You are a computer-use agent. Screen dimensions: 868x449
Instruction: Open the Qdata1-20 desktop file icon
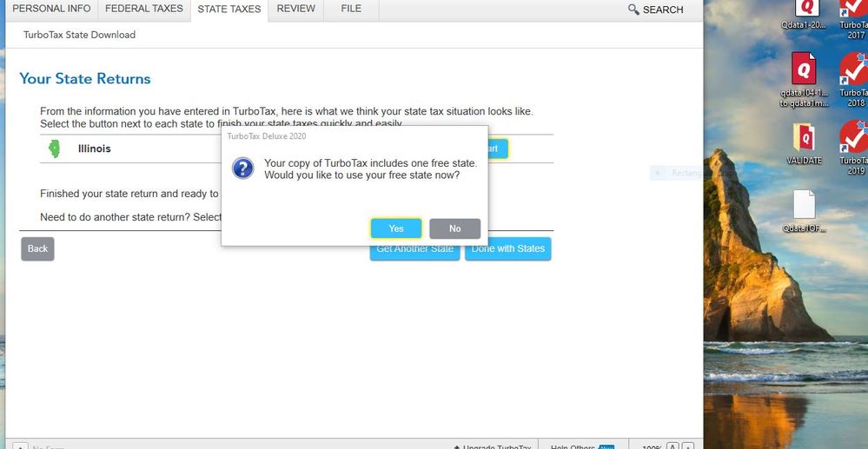coord(806,16)
